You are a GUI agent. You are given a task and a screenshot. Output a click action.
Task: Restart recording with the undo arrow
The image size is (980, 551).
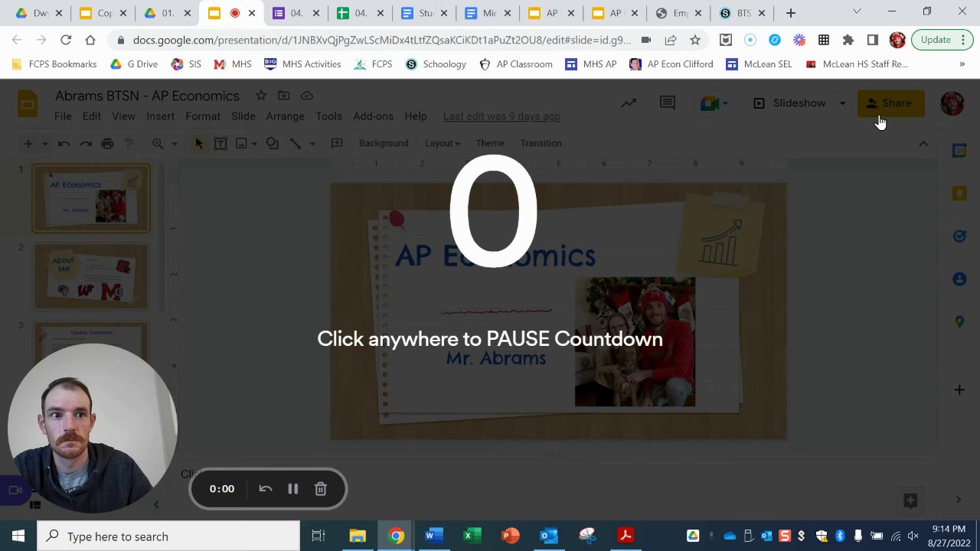[x=266, y=489]
